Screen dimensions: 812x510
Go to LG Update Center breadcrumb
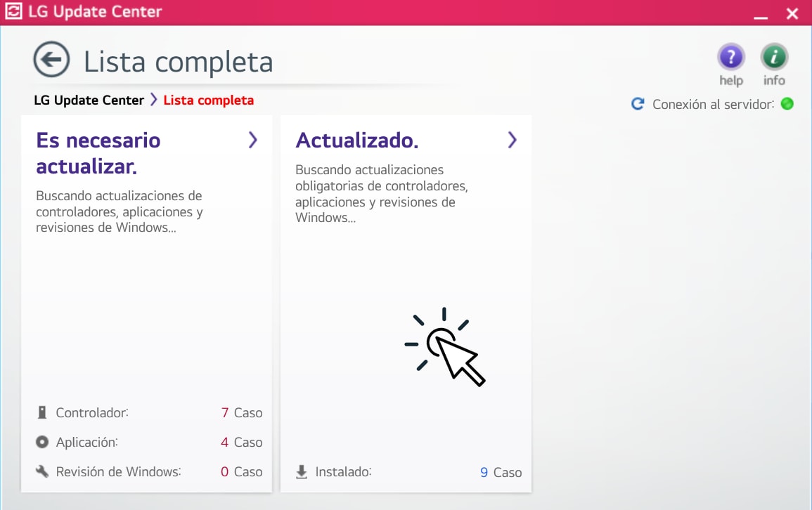click(x=89, y=100)
